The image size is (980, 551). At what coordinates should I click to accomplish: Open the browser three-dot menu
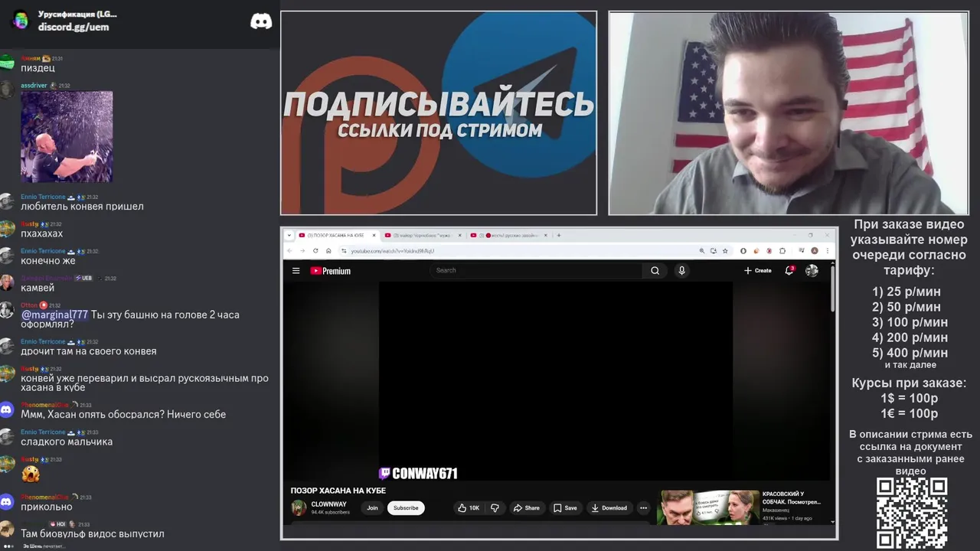[827, 250]
